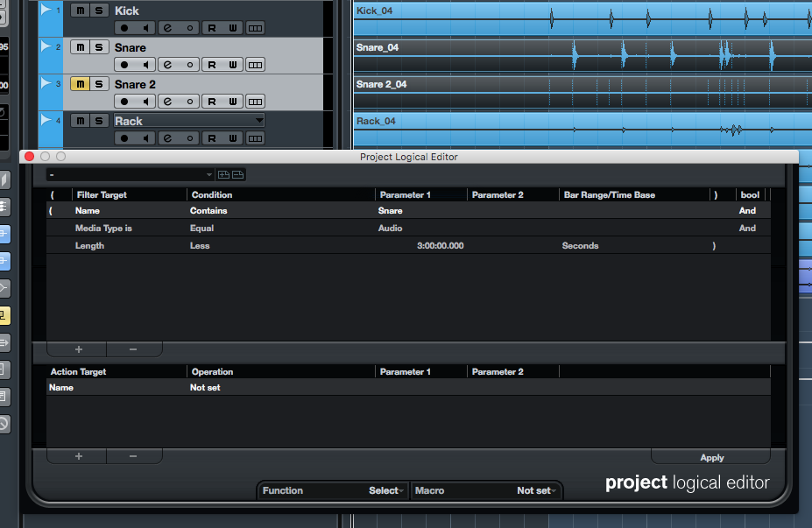Enable record on the Snare track
Image resolution: width=812 pixels, height=528 pixels.
124,65
